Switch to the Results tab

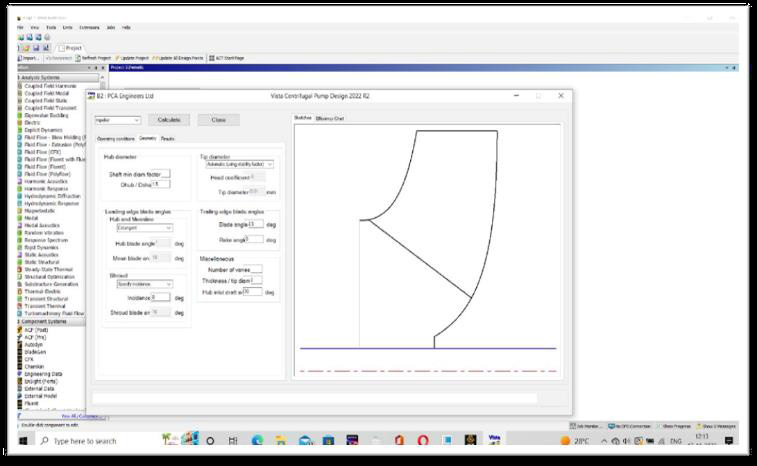point(168,139)
